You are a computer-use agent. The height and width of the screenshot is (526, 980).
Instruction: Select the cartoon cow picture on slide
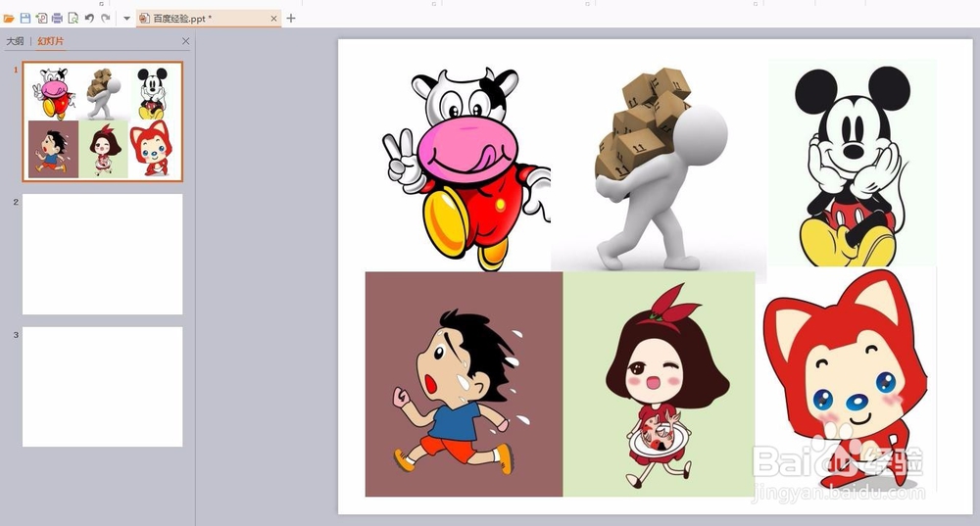(466, 168)
